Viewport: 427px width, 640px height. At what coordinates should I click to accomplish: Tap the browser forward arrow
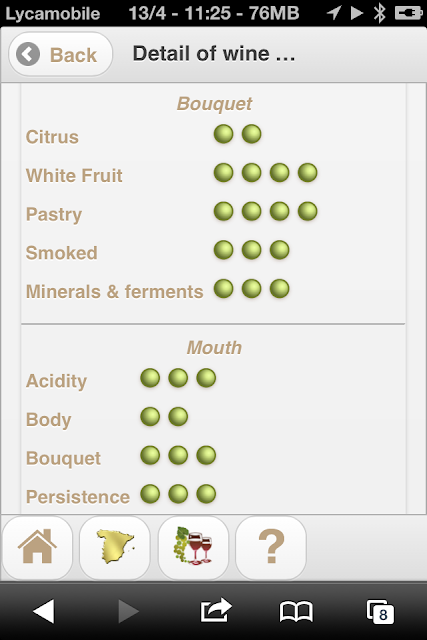coord(128,611)
